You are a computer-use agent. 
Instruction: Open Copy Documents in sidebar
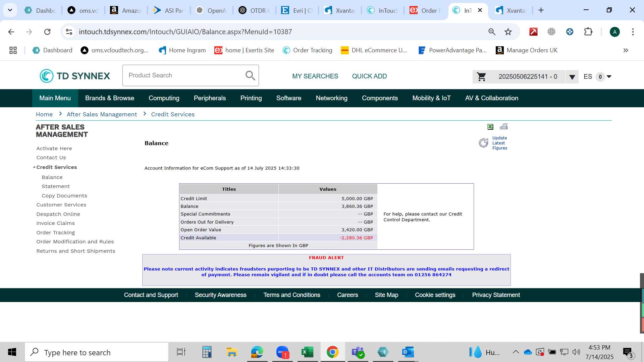[64, 196]
